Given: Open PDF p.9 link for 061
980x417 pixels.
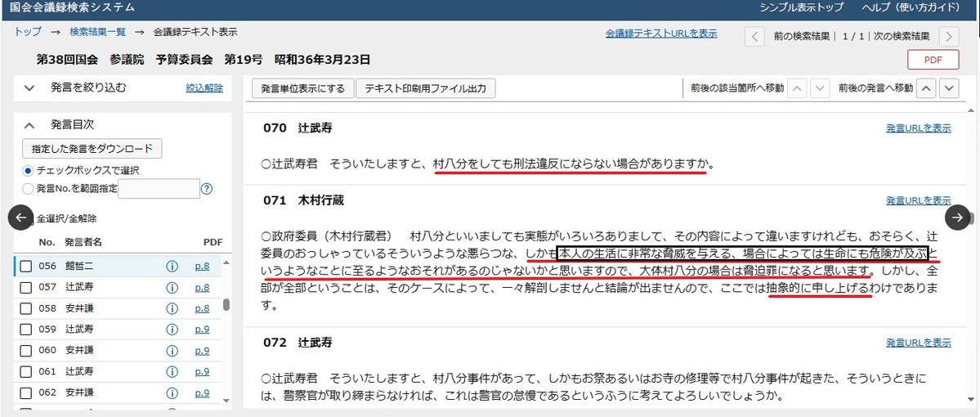Looking at the screenshot, I should click(202, 372).
